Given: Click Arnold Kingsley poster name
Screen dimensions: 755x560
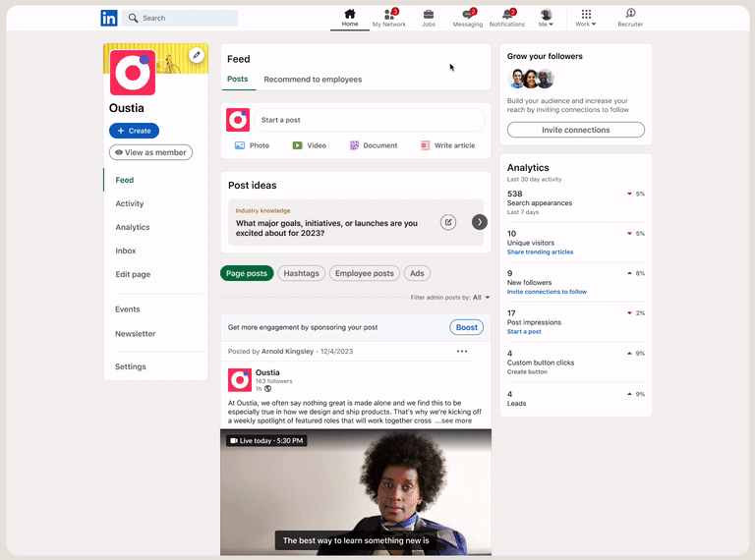Looking at the screenshot, I should coord(287,351).
